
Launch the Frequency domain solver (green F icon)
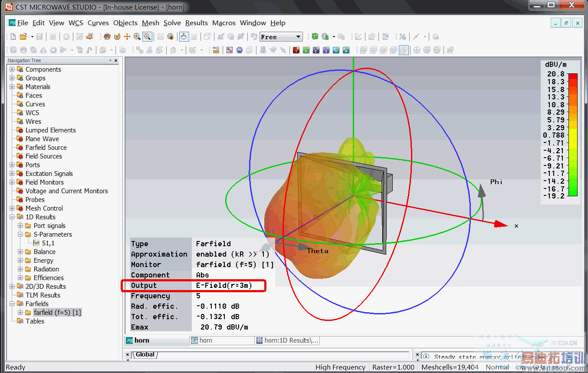(306, 50)
